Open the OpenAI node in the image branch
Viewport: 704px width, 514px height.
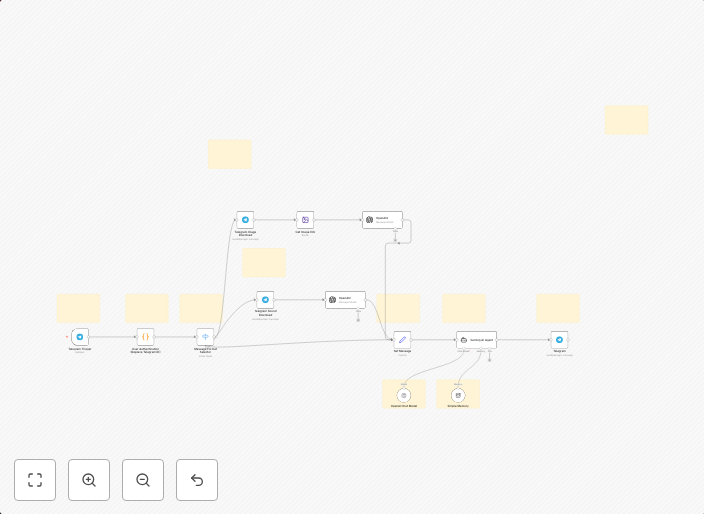pyautogui.click(x=383, y=220)
